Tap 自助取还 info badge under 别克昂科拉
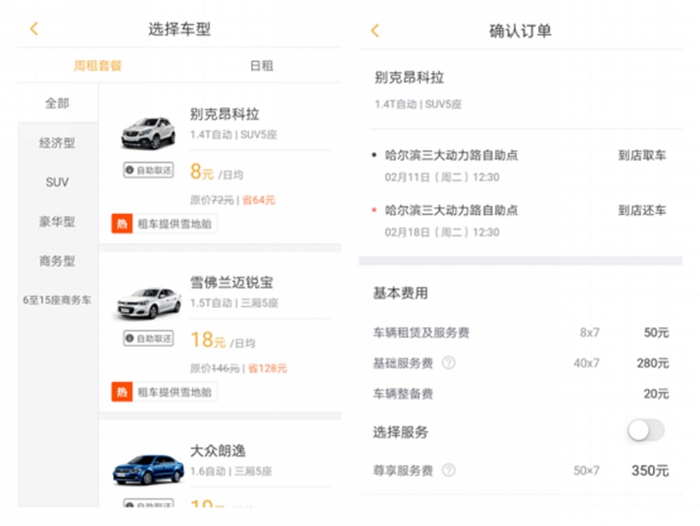This screenshot has width=700, height=526. [148, 170]
